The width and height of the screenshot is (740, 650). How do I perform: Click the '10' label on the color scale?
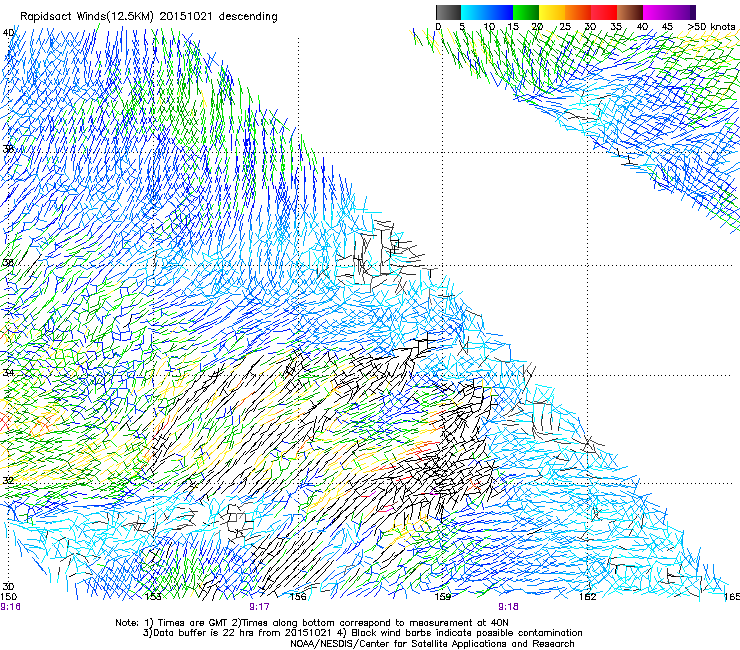coord(489,27)
